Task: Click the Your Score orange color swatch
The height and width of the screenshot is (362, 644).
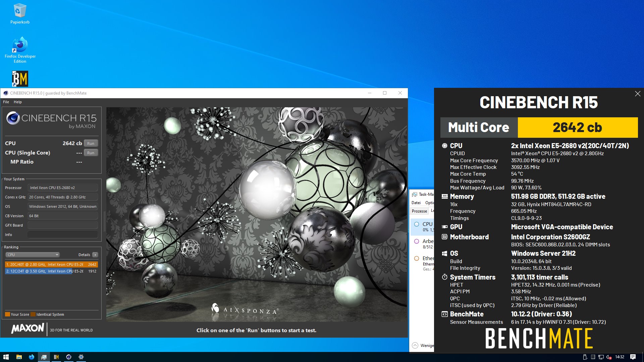Action: point(7,314)
